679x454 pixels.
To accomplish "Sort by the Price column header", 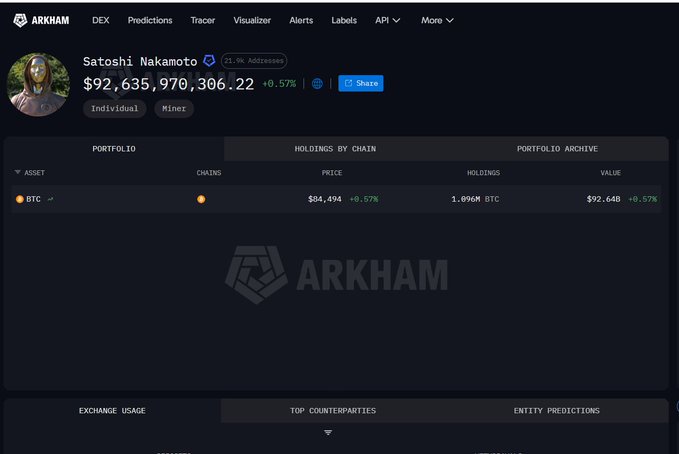I will click(332, 173).
